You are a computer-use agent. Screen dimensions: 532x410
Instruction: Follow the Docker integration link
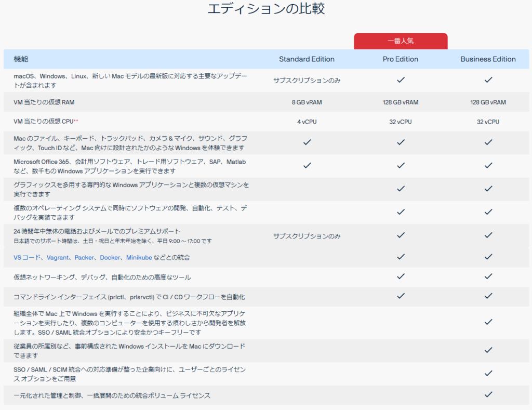click(110, 258)
